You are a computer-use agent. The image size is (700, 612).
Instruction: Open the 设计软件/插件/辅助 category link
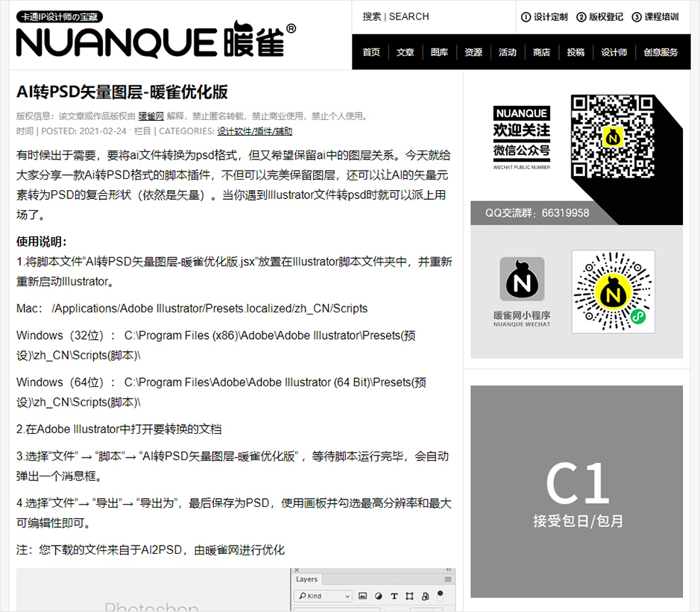254,131
